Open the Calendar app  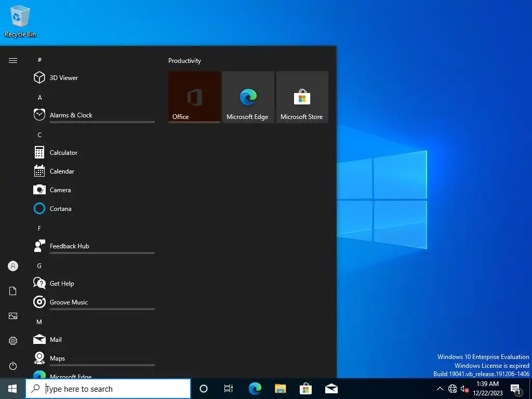(94, 171)
